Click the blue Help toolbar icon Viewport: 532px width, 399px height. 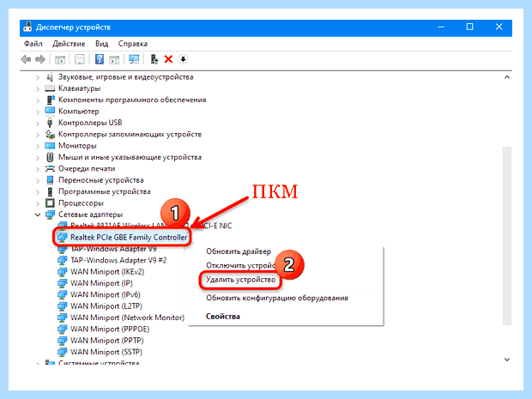pyautogui.click(x=99, y=59)
